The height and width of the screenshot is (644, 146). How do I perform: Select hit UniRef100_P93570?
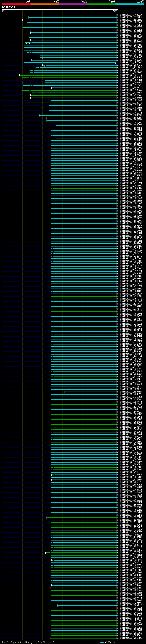click(x=131, y=27)
